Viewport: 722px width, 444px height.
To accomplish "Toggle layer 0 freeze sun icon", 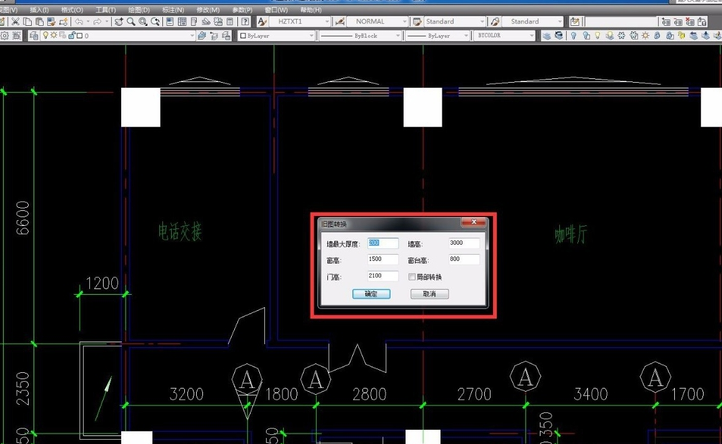I will 54,35.
